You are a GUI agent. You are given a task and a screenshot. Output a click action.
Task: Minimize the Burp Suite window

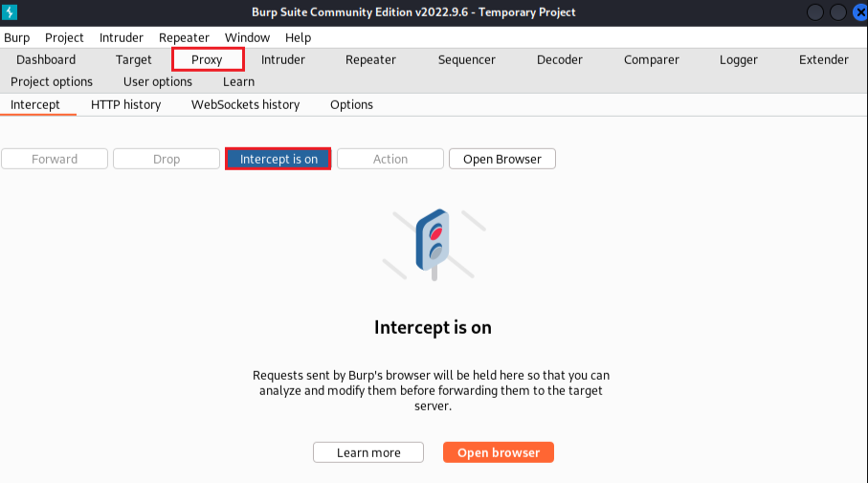(814, 12)
